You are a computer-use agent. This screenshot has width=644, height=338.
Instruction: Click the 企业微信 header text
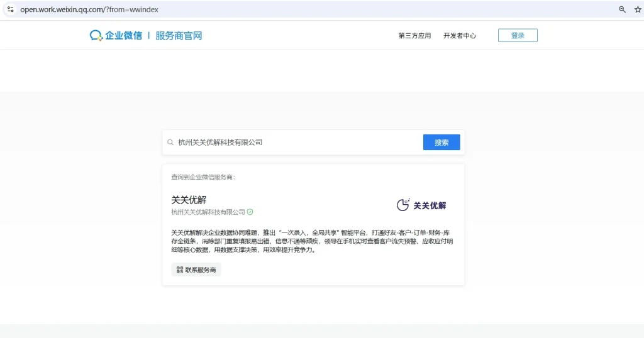(x=123, y=36)
